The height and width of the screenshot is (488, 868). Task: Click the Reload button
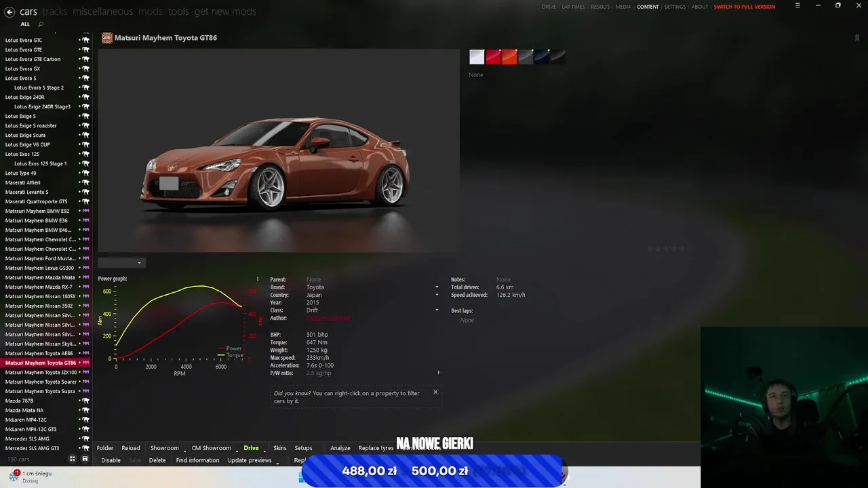131,448
